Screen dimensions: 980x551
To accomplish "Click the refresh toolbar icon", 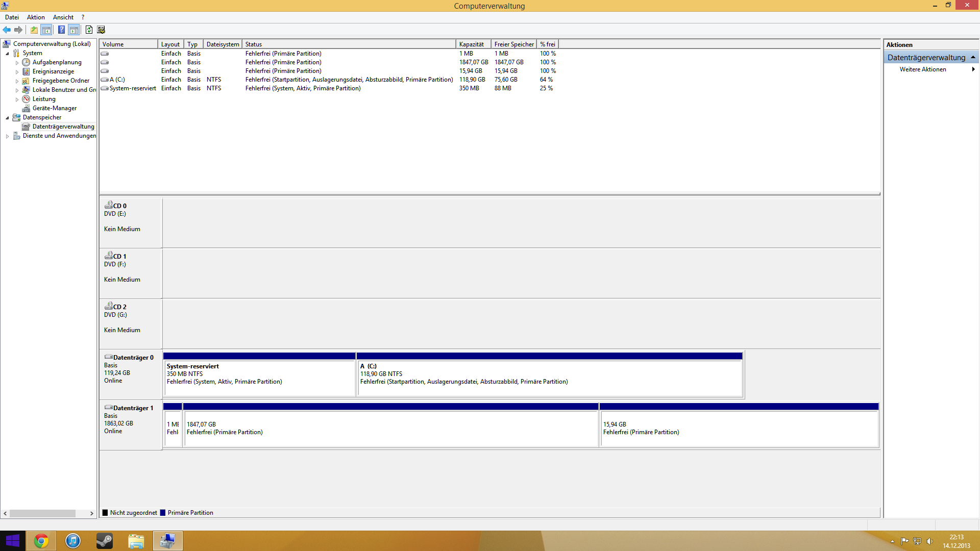I will point(89,30).
